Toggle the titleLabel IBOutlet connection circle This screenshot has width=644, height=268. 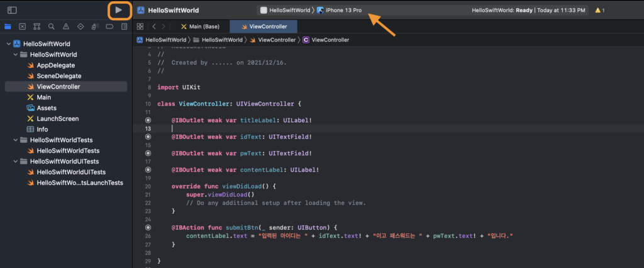pyautogui.click(x=148, y=120)
